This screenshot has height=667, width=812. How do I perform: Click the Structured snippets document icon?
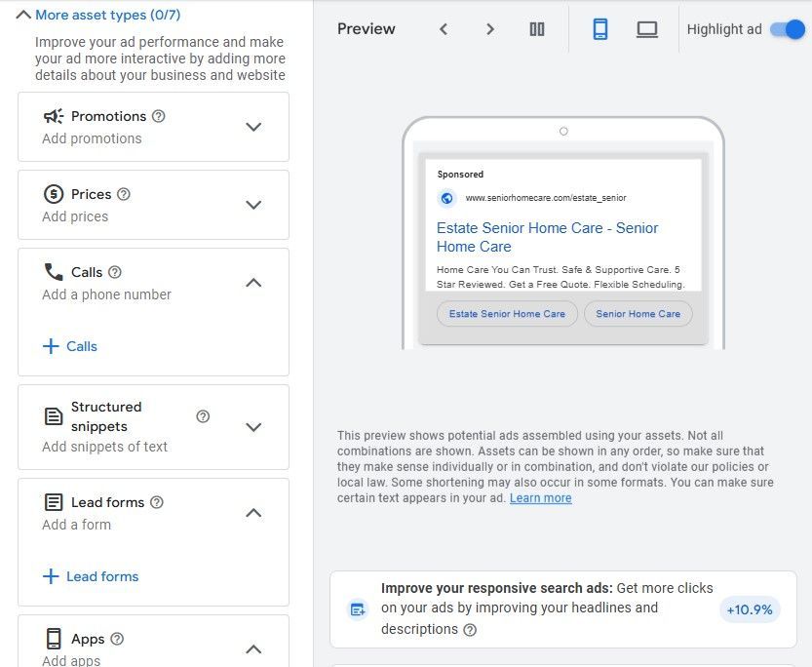click(x=54, y=415)
